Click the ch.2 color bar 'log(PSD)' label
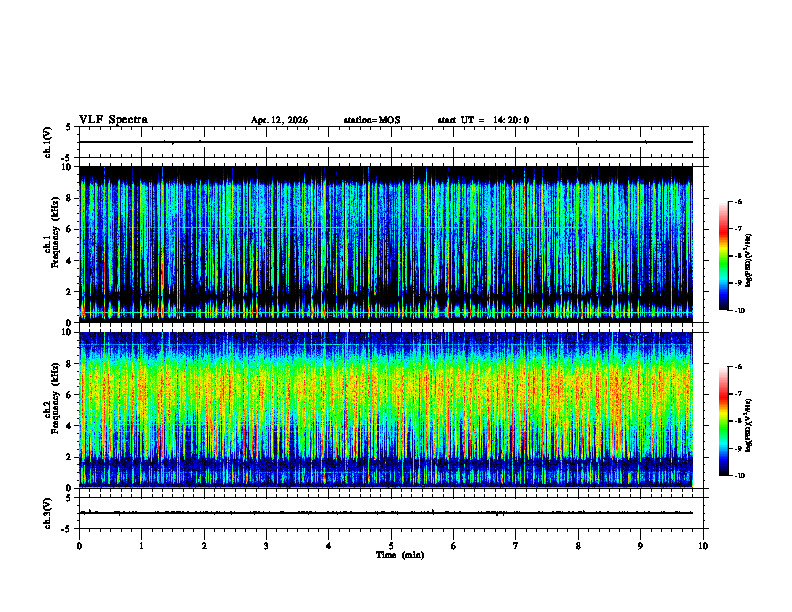Image resolution: width=792 pixels, height=612 pixels. pos(749,425)
